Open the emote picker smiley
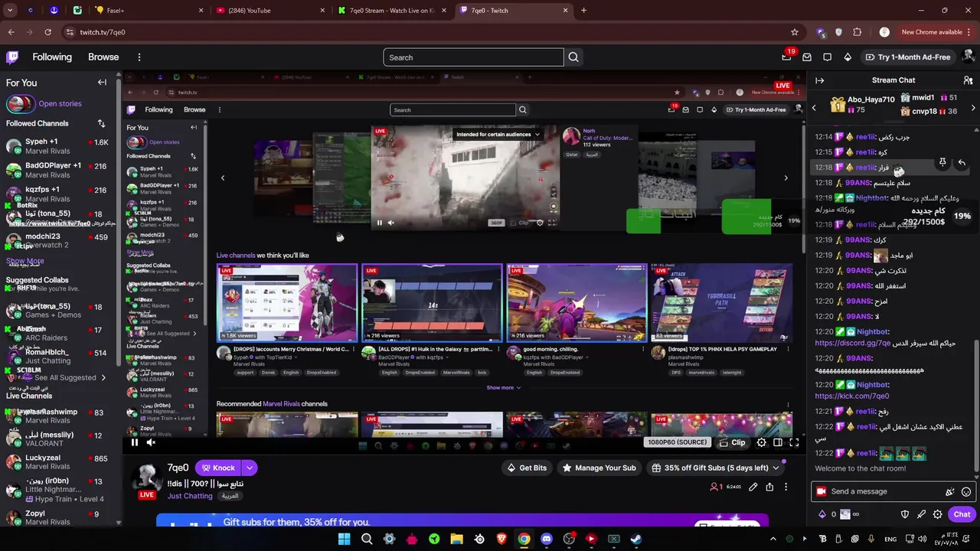 pos(966,492)
